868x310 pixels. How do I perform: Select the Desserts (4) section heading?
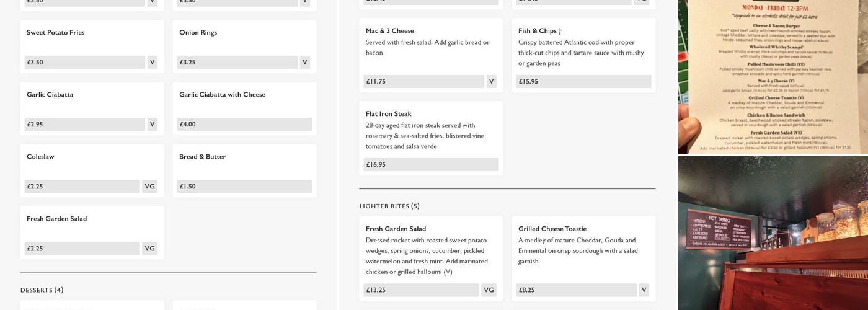(x=42, y=290)
